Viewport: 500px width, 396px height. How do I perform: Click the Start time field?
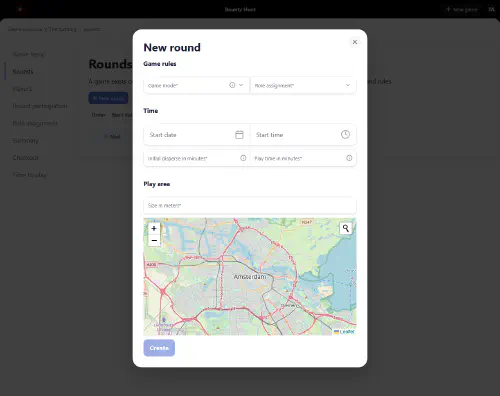(303, 135)
